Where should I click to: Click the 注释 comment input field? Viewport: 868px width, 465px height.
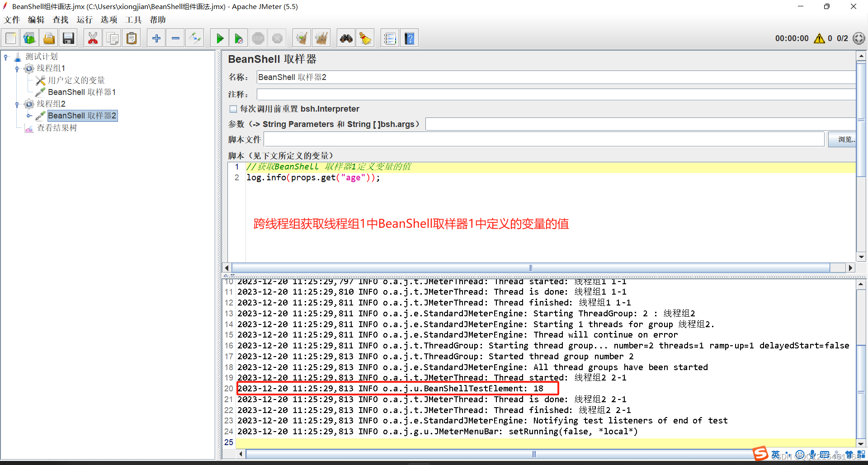point(556,94)
